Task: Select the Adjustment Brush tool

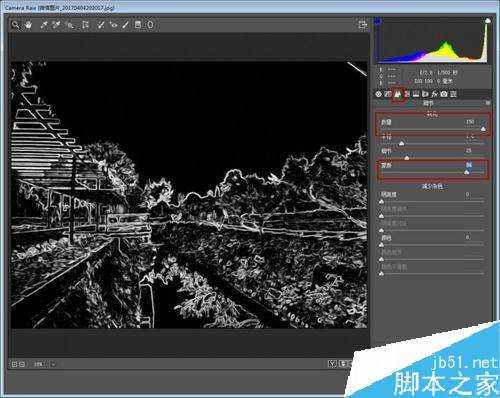Action: click(125, 25)
